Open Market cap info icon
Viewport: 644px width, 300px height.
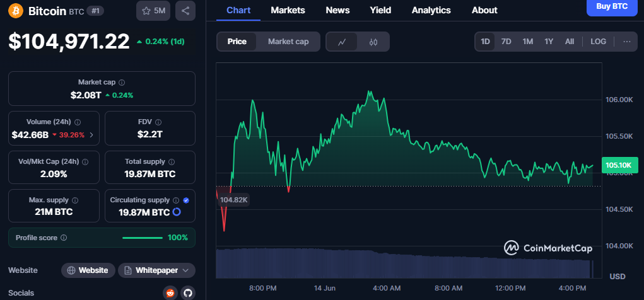click(x=122, y=83)
